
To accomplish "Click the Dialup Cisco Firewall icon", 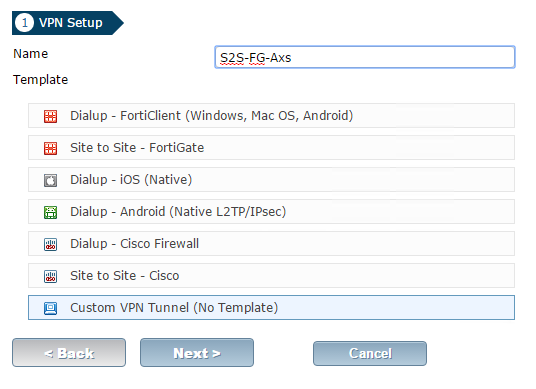I will point(51,244).
